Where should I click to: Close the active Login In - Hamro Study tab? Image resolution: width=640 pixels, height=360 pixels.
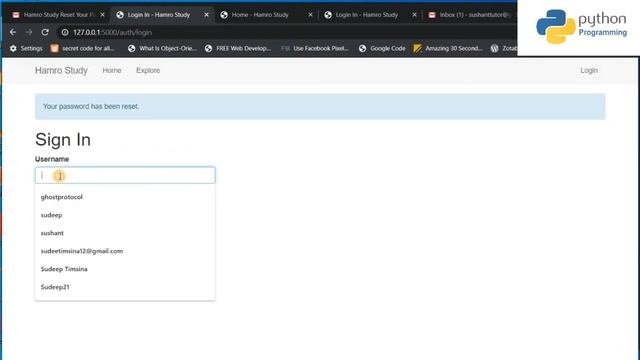pyautogui.click(x=207, y=15)
